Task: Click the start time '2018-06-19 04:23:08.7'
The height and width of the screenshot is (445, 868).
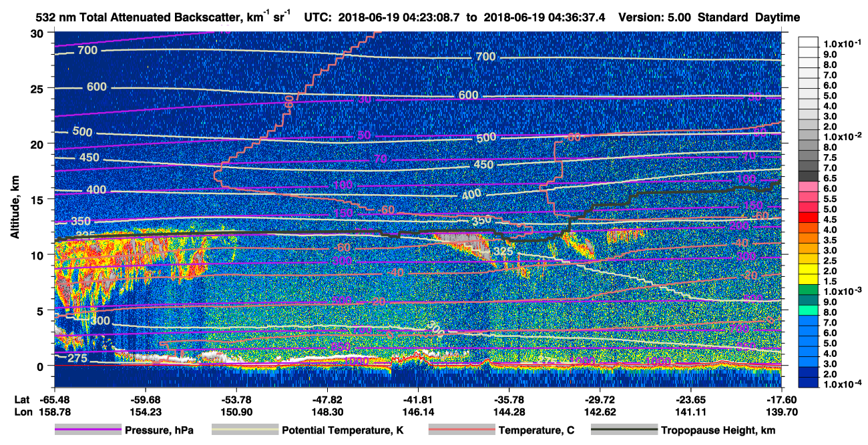Action: (x=398, y=17)
